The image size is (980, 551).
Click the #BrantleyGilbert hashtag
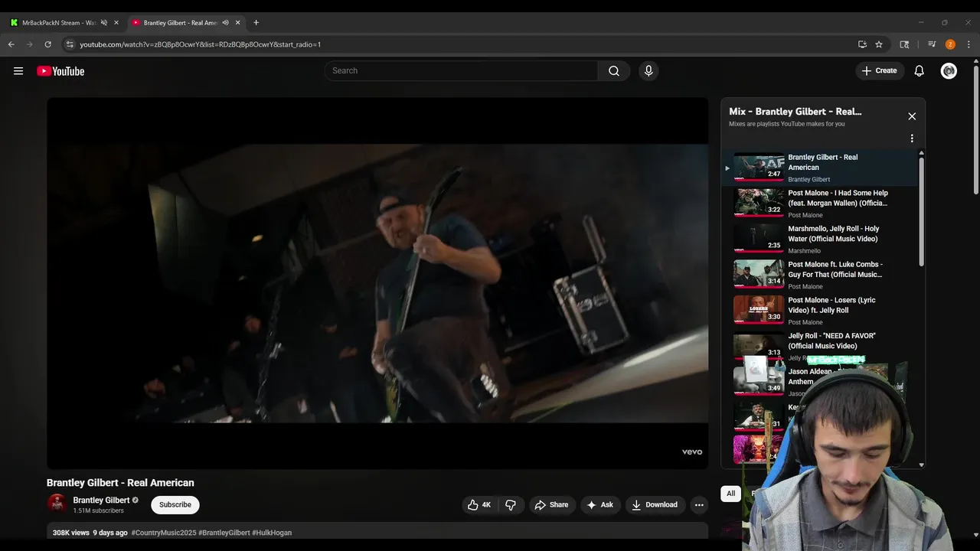click(x=224, y=533)
